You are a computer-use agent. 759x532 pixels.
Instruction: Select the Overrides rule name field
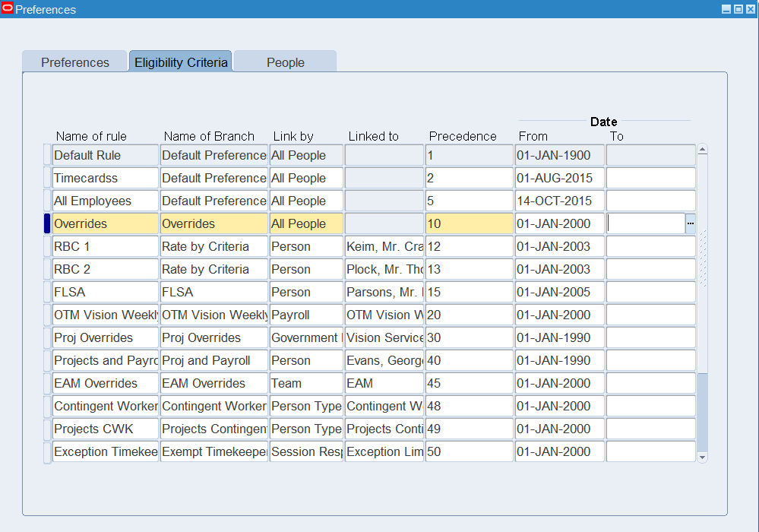point(106,223)
